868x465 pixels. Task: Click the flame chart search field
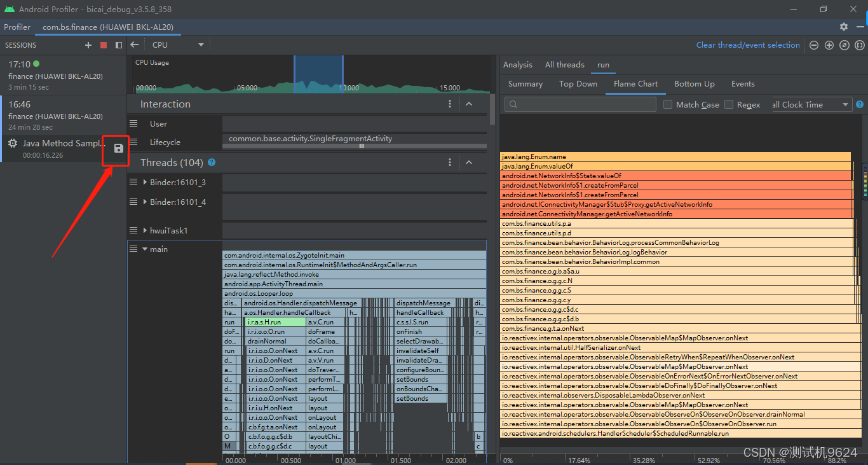click(580, 104)
